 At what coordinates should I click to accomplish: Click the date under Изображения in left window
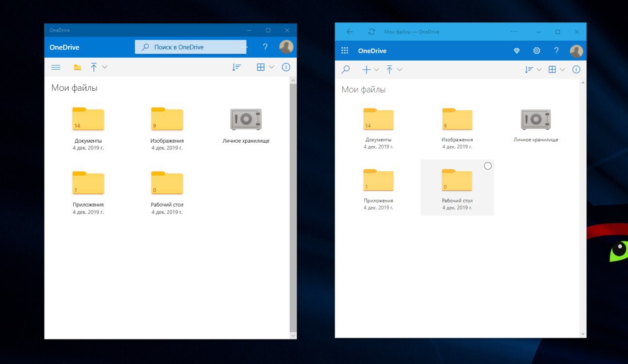coord(167,148)
